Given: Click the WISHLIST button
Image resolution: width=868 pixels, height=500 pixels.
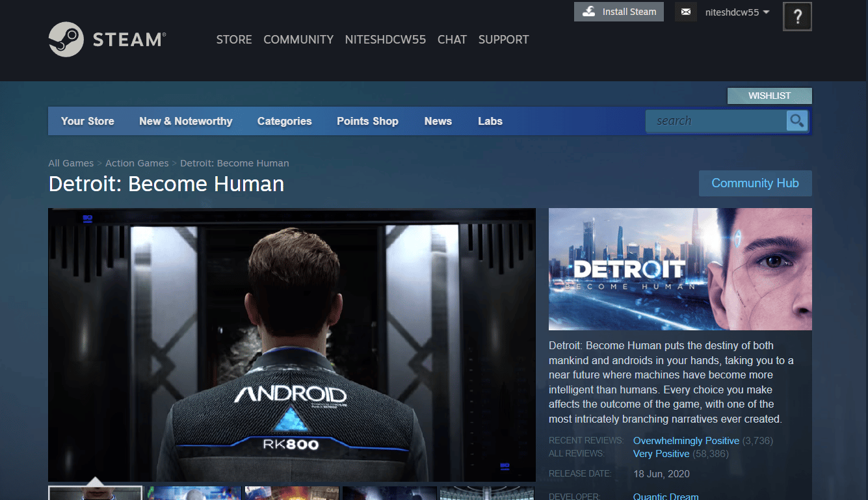Looking at the screenshot, I should click(769, 96).
